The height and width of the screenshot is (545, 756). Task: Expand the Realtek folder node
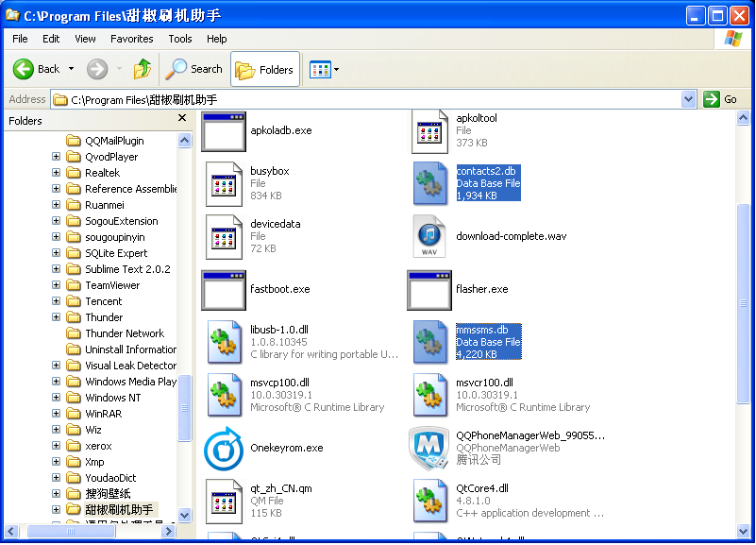(x=57, y=173)
